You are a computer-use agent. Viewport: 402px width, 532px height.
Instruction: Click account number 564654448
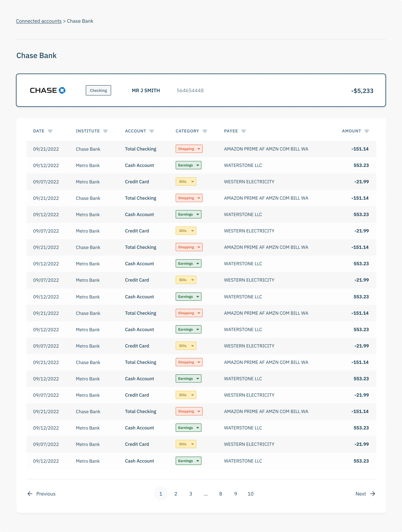[190, 91]
